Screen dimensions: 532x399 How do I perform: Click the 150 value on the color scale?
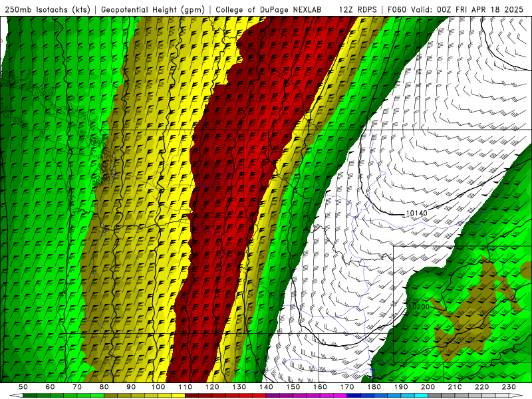click(293, 387)
